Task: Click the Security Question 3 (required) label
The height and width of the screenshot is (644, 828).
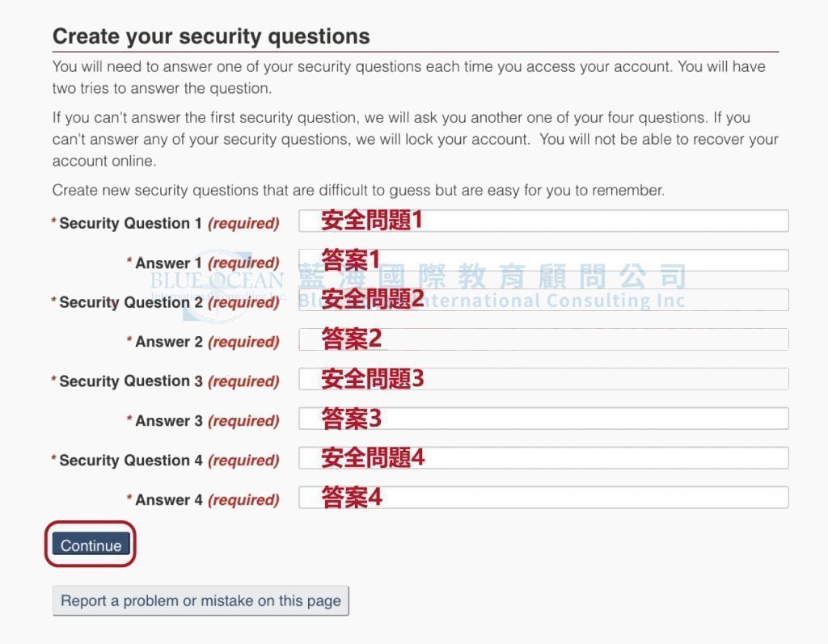Action: coord(165,381)
